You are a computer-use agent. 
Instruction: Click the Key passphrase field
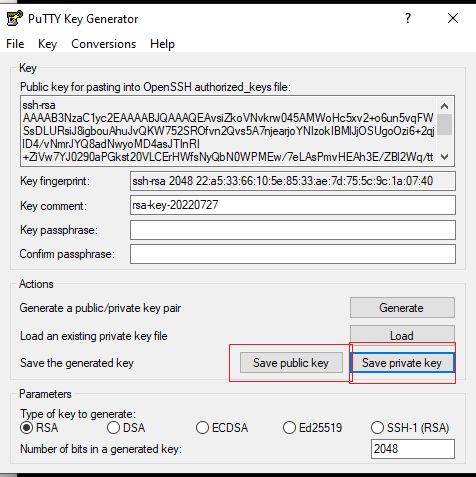(x=293, y=230)
